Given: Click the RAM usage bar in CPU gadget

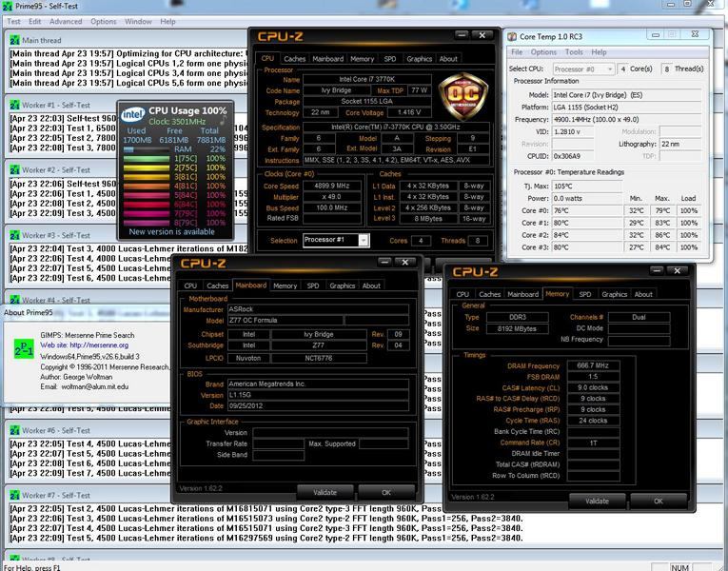Looking at the screenshot, I should coord(147,149).
